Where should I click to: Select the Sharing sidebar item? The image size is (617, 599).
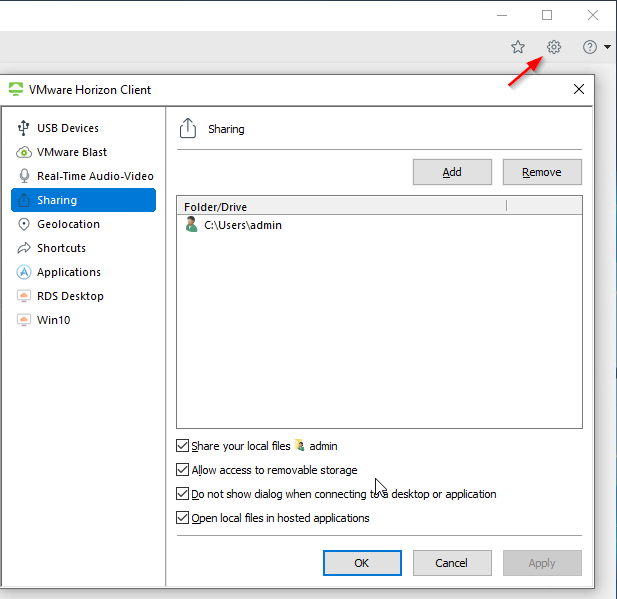tap(83, 200)
